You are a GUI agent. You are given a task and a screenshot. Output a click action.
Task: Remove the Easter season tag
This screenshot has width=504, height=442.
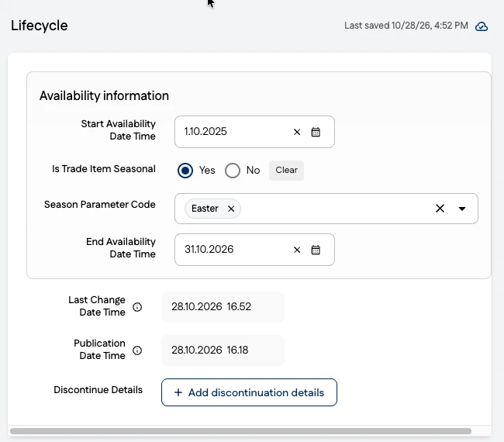click(x=231, y=209)
